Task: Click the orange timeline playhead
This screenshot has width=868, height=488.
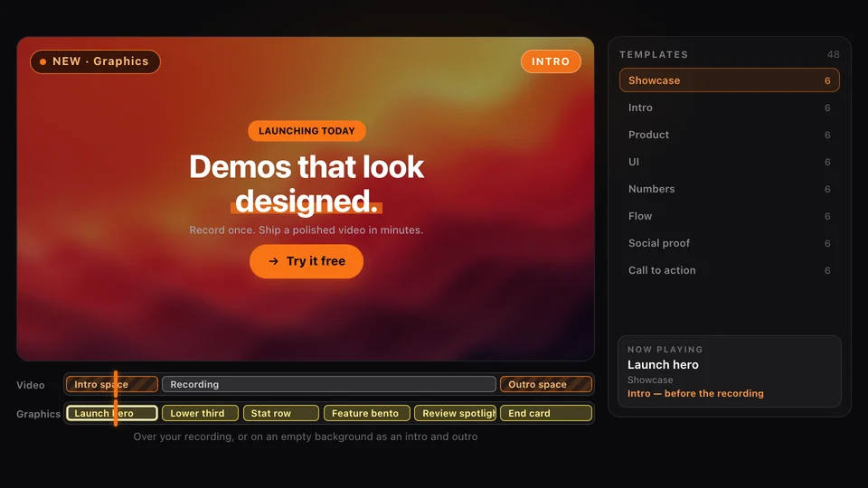Action: [x=116, y=399]
